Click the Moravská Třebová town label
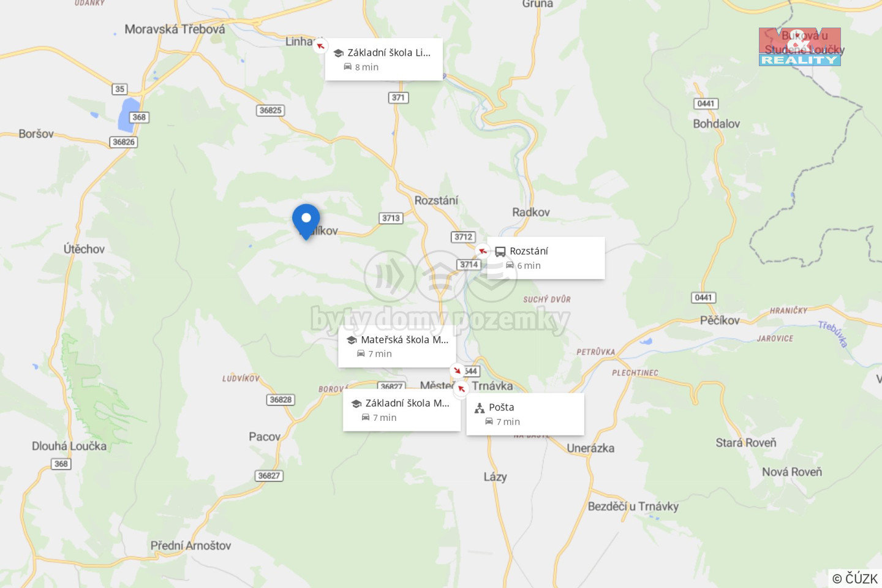 pos(175,29)
